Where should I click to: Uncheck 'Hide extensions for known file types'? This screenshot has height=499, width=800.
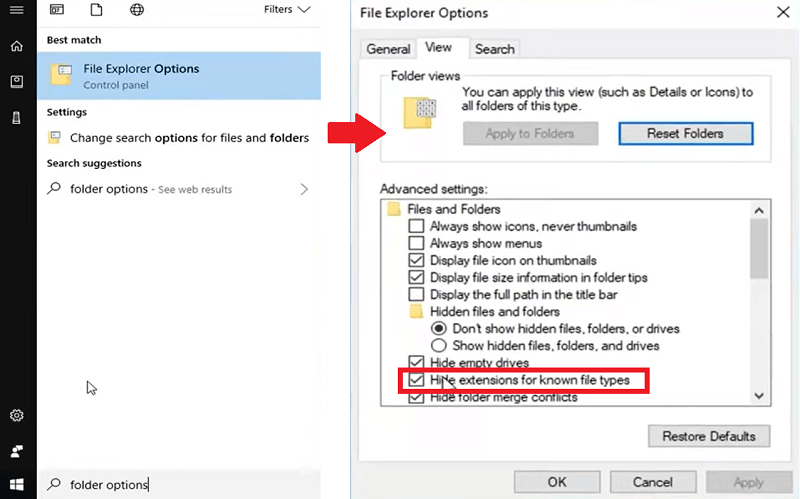pos(417,380)
